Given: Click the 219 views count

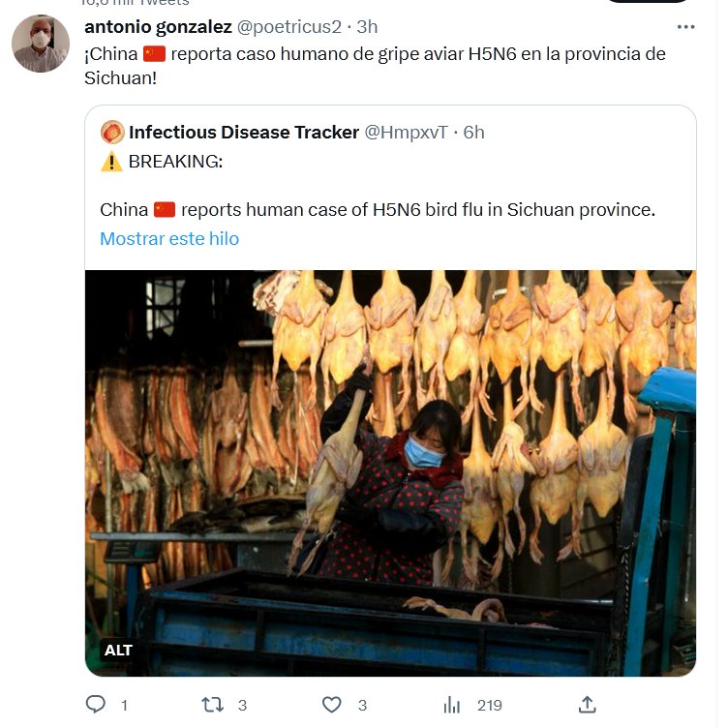Looking at the screenshot, I should click(489, 705).
